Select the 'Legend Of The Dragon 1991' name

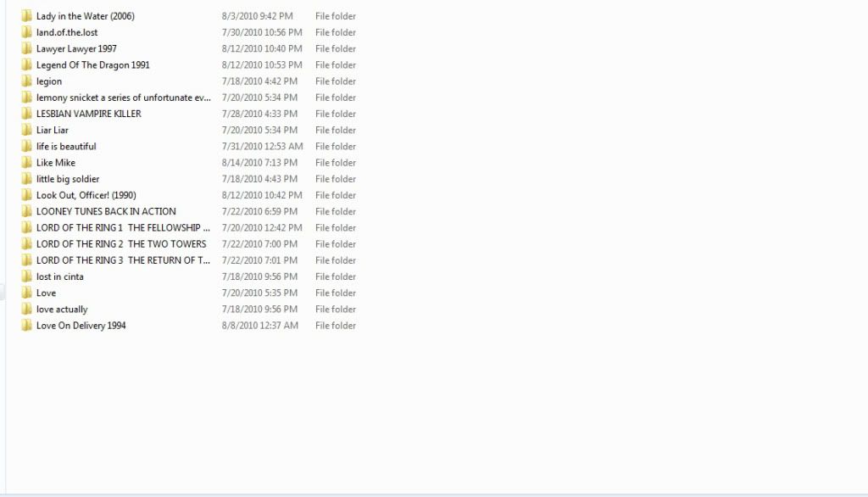93,64
